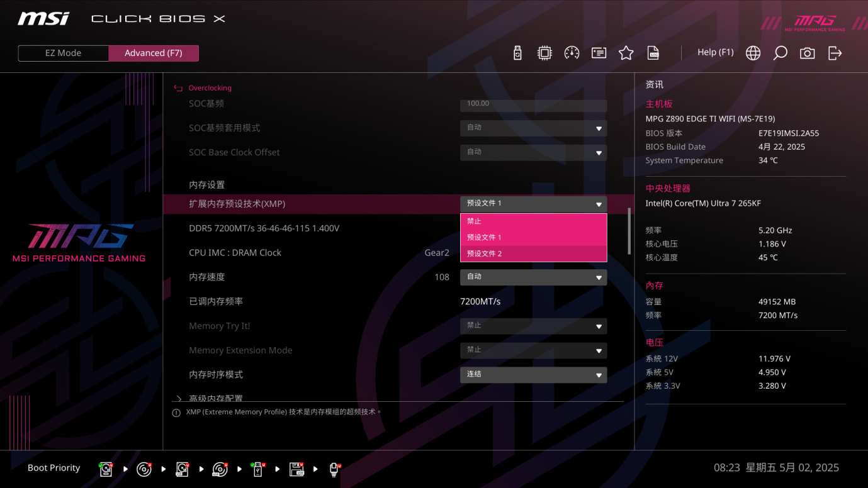The width and height of the screenshot is (868, 488).
Task: Click the DDR5 7200MT/s 36-46-46-115 1.400V line
Action: click(264, 228)
